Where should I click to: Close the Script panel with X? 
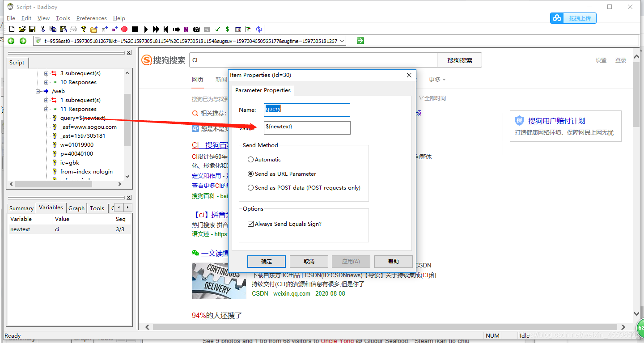[129, 53]
